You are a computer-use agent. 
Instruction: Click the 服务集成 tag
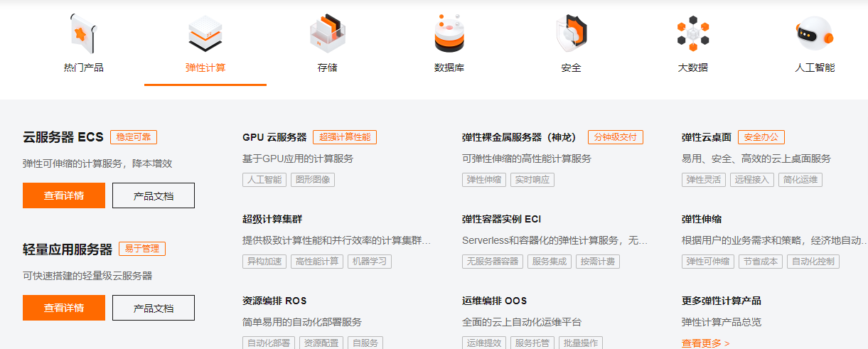click(x=550, y=262)
